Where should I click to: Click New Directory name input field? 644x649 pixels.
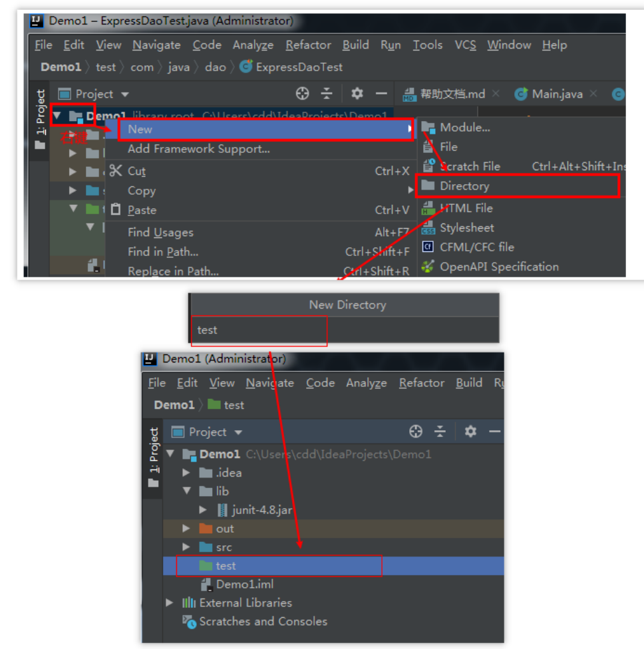pos(345,330)
